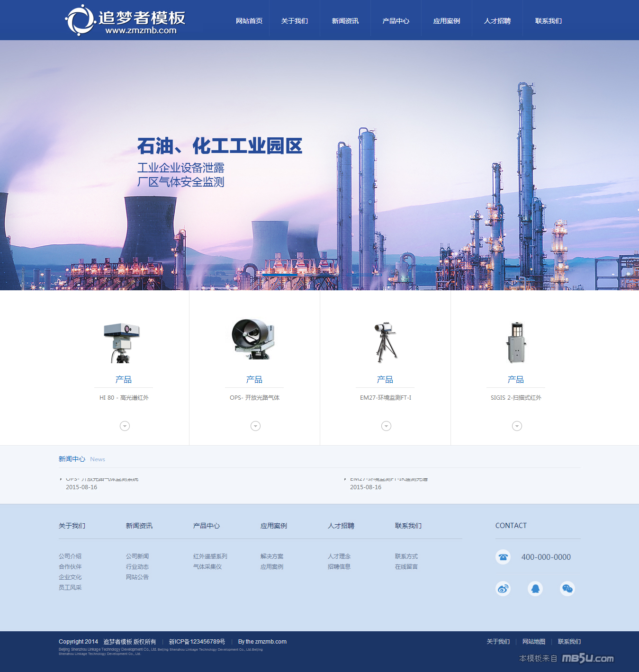Open 网站地图 in the bottom bar
The image size is (639, 672).
tap(533, 642)
